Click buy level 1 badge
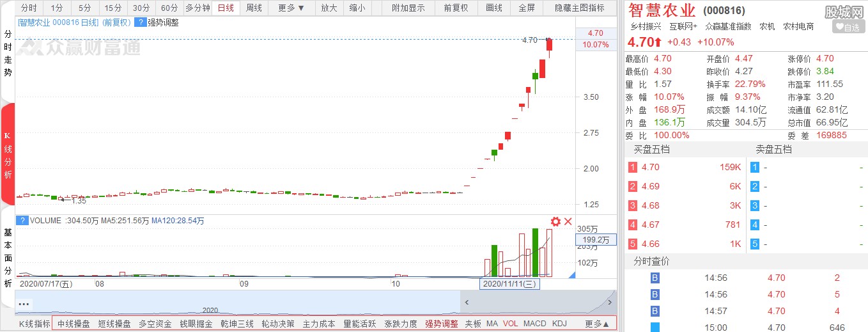This screenshot has height=332, width=868. point(633,167)
